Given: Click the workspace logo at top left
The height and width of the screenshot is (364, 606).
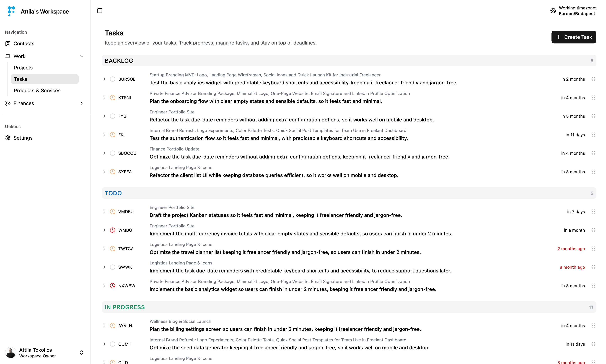Looking at the screenshot, I should click(11, 11).
